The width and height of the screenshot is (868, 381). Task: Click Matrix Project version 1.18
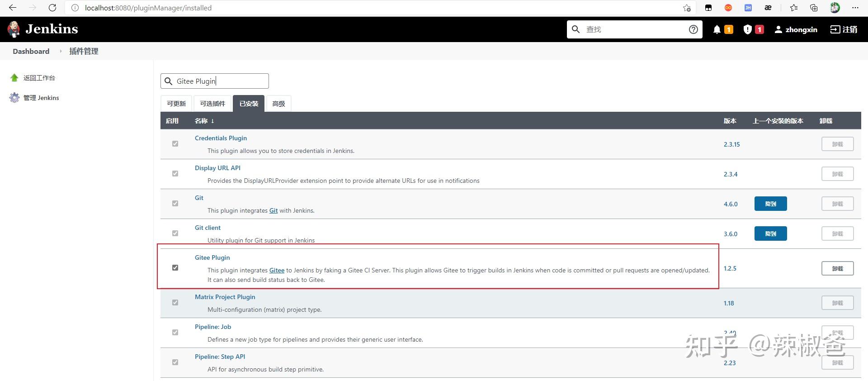[729, 303]
